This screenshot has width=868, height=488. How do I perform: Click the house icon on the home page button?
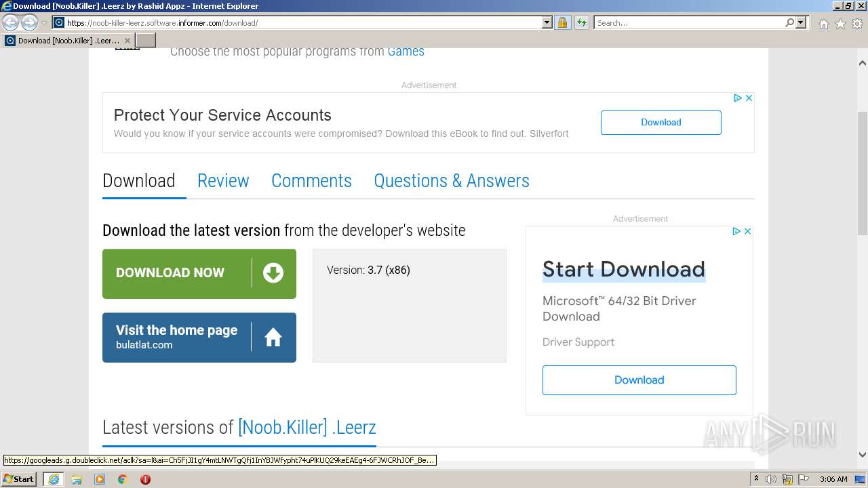273,337
